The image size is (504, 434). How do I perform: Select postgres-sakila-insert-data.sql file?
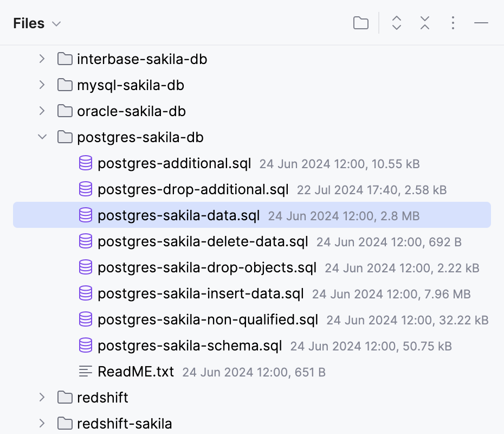(x=201, y=293)
